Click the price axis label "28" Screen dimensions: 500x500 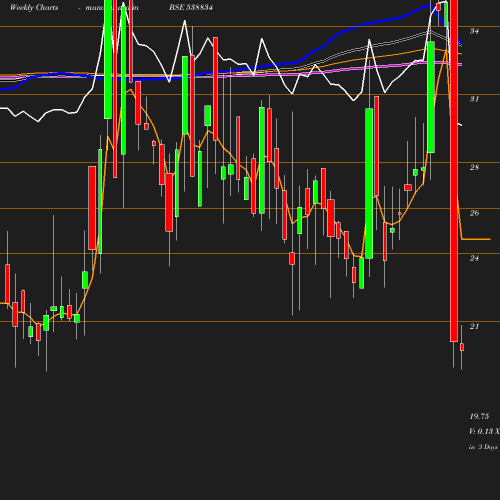(x=474, y=167)
